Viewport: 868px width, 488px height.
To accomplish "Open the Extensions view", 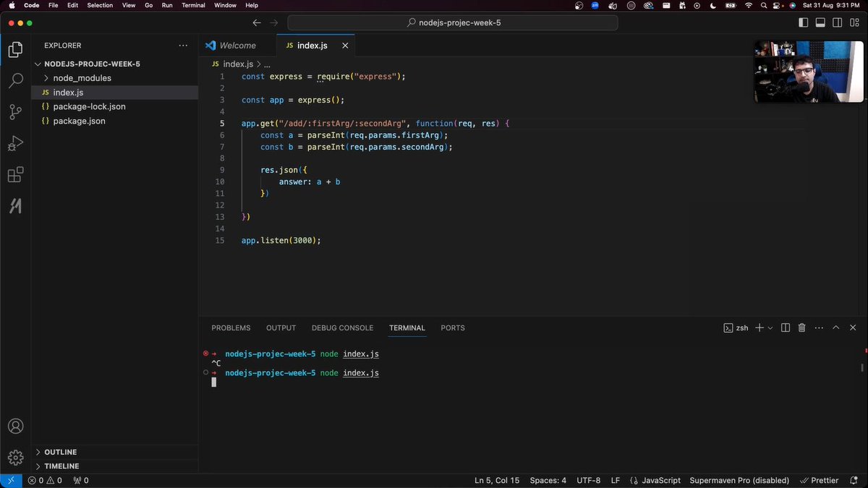I will point(15,174).
